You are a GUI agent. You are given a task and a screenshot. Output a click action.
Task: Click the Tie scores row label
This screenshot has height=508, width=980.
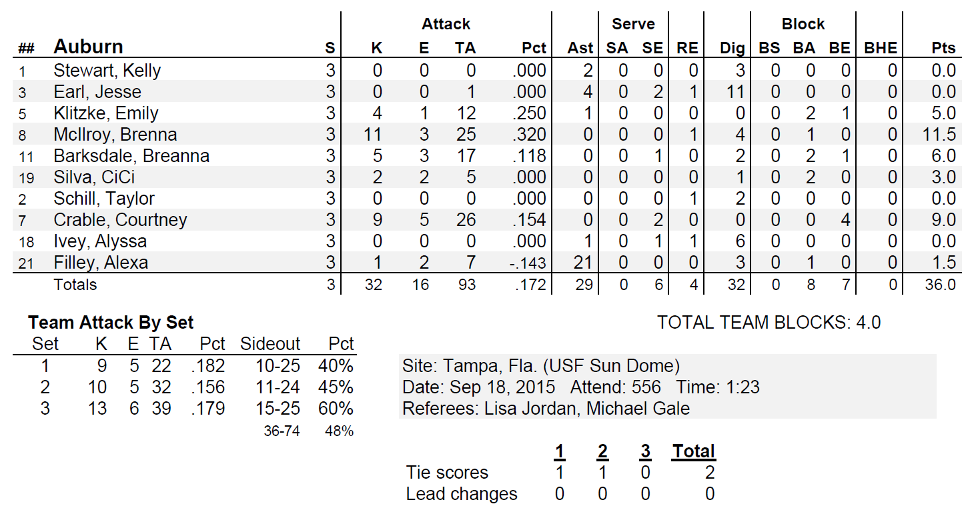[x=447, y=473]
